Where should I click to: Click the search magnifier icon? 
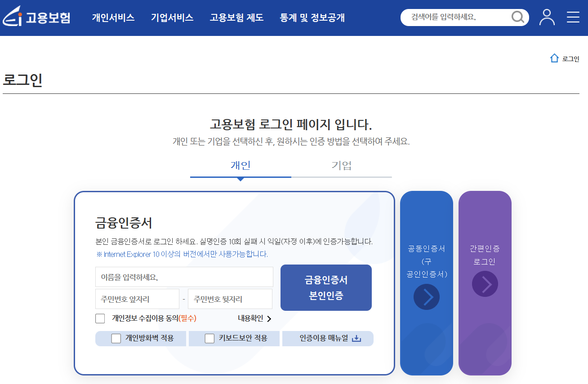[518, 18]
